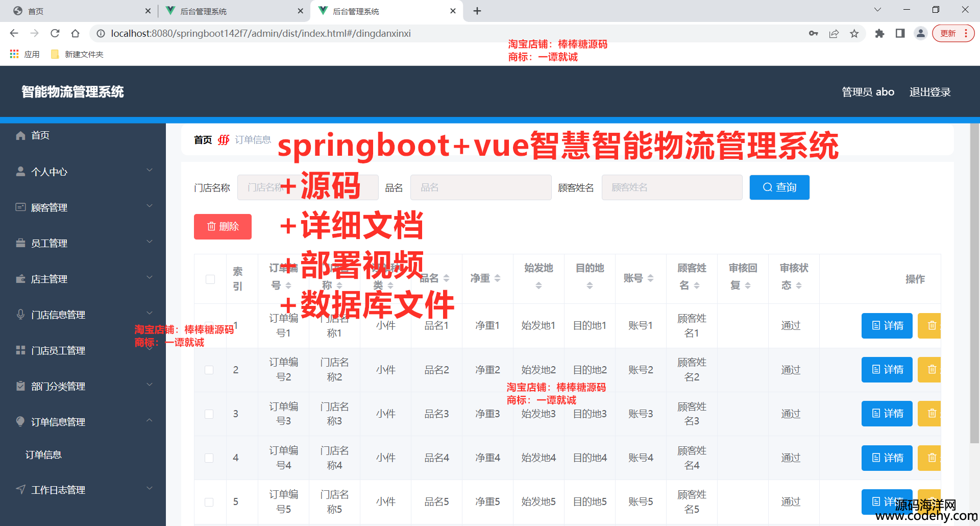Click the browser address bar URL
The height and width of the screenshot is (526, 980).
261,33
